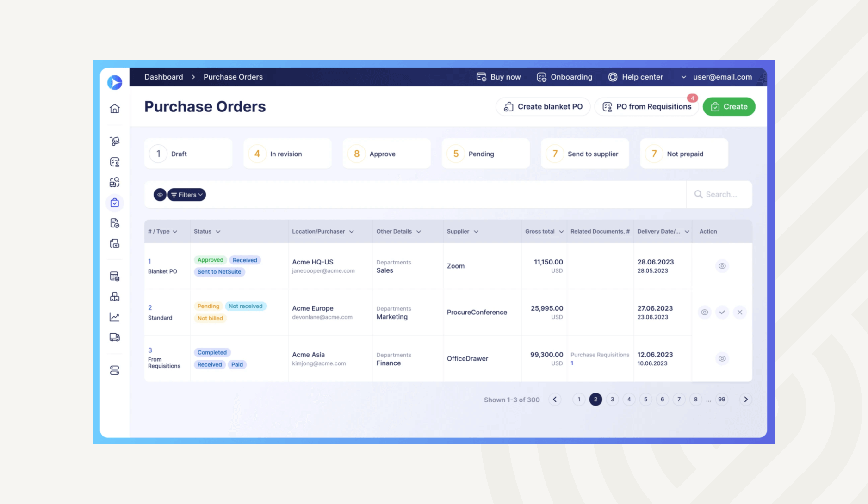This screenshot has width=868, height=504.
Task: Select the Approve status tab
Action: tap(386, 154)
